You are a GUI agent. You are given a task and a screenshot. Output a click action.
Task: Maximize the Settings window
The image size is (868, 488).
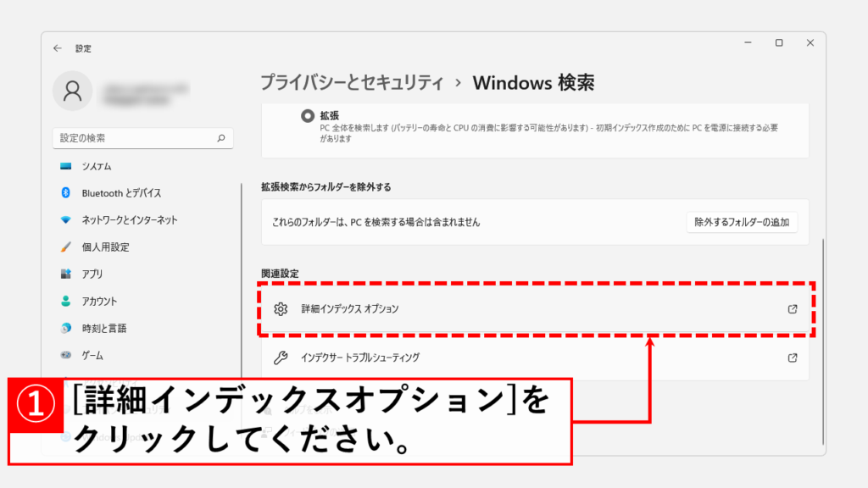tap(779, 42)
